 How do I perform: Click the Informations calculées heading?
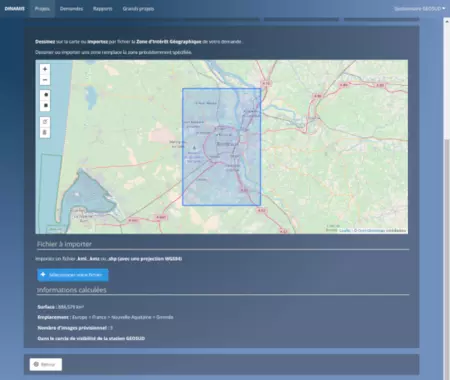pos(72,290)
